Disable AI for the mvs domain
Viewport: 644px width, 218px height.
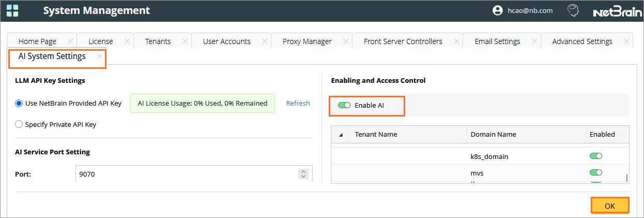pos(596,172)
